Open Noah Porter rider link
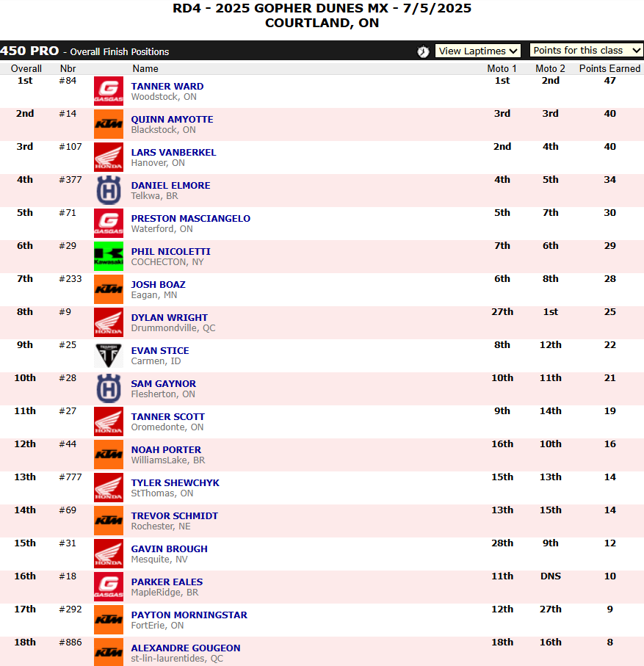Image resolution: width=644 pixels, height=666 pixels. tap(166, 450)
